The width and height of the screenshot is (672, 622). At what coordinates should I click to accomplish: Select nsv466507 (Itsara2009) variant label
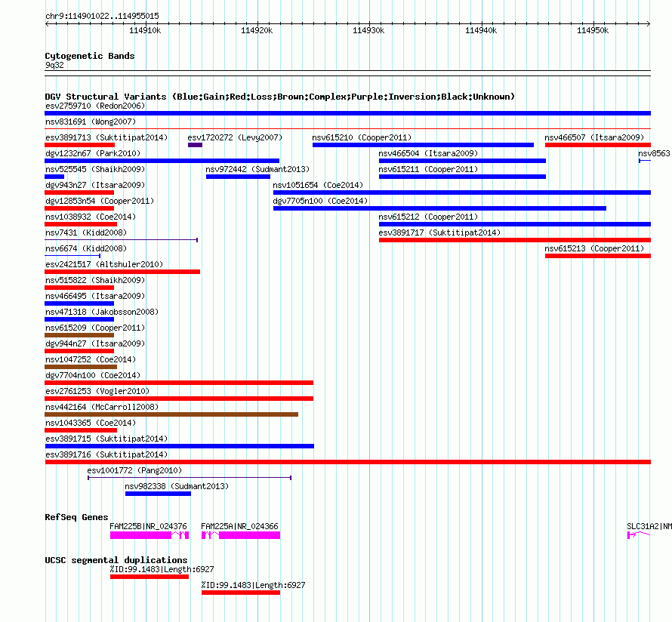pos(594,137)
